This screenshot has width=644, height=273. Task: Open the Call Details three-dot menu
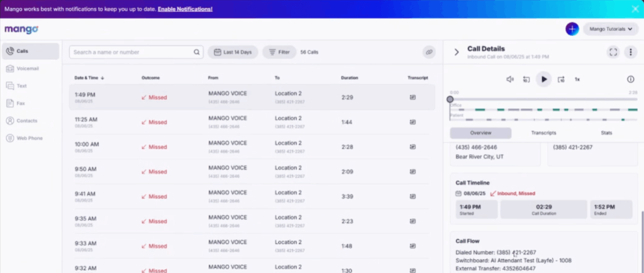[x=630, y=52]
